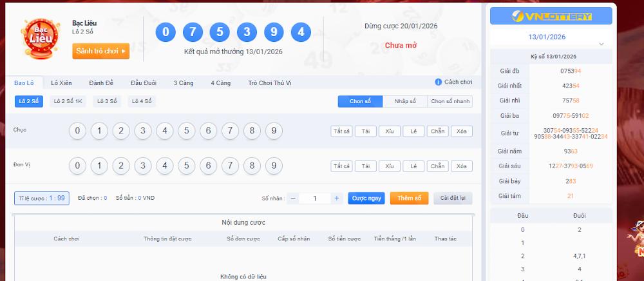This screenshot has height=281, width=644.
Task: Open the Đánh Đề tab
Action: point(101,83)
